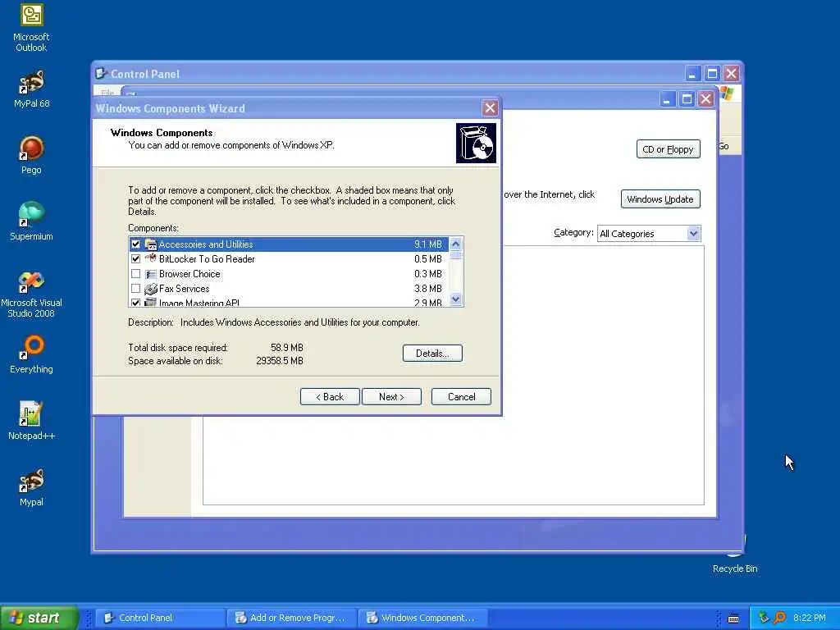The width and height of the screenshot is (840, 630).
Task: Click Windows Update button
Action: 660,199
